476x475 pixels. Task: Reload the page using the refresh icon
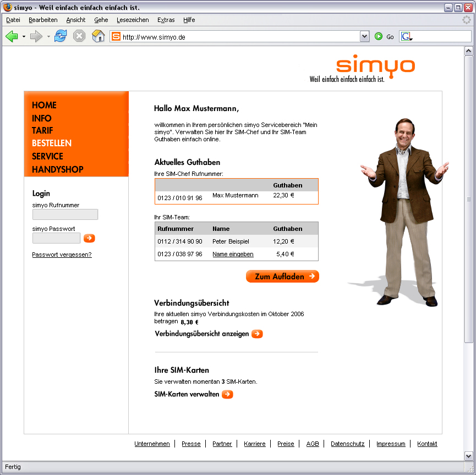[x=61, y=36]
